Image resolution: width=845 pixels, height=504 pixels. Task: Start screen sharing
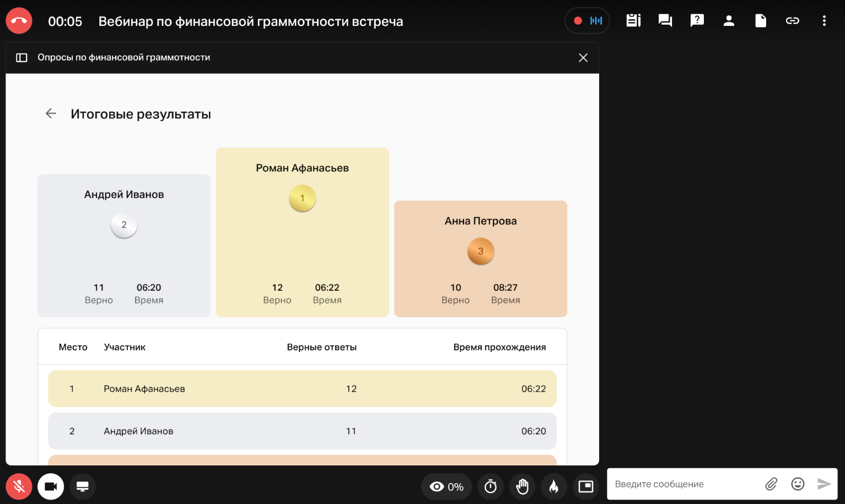pos(83,486)
